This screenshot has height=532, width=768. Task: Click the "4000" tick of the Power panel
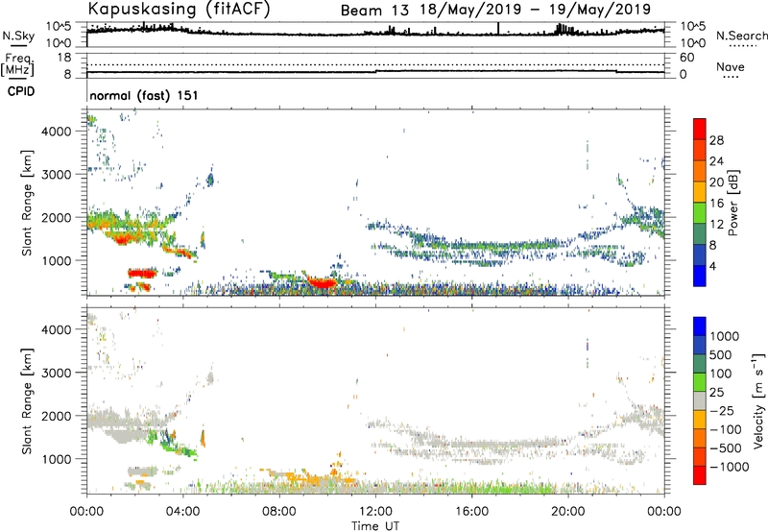[57, 132]
